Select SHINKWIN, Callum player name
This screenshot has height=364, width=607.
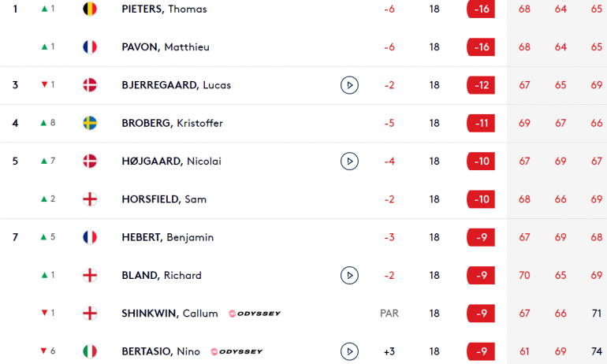[169, 314]
